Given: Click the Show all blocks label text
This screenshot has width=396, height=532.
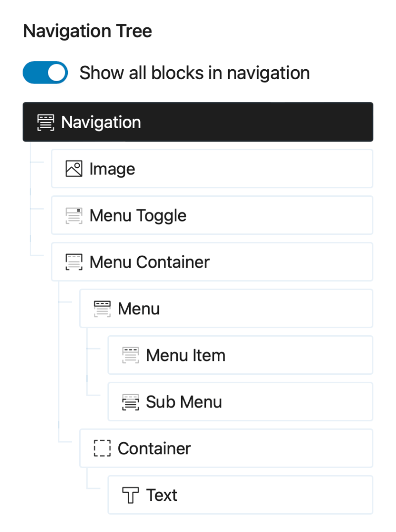Looking at the screenshot, I should 195,73.
